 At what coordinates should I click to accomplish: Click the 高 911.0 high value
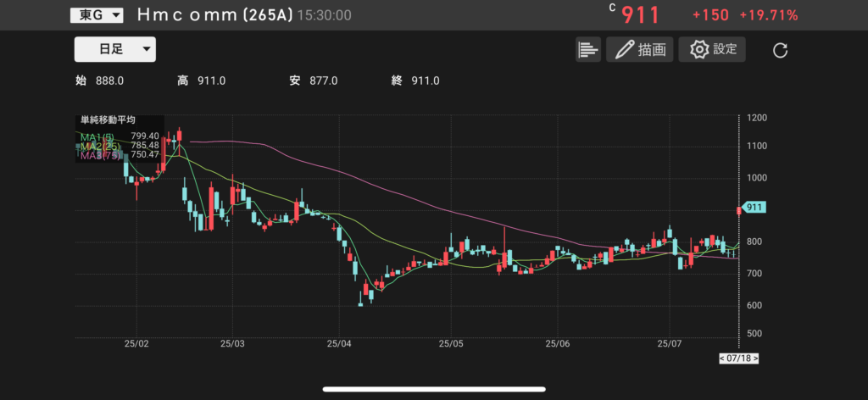point(201,81)
